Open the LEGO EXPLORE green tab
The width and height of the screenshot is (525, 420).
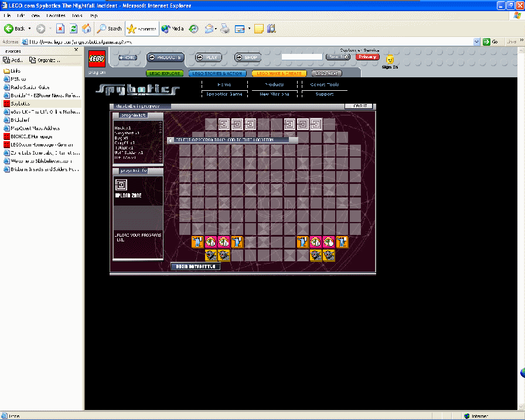(x=165, y=73)
